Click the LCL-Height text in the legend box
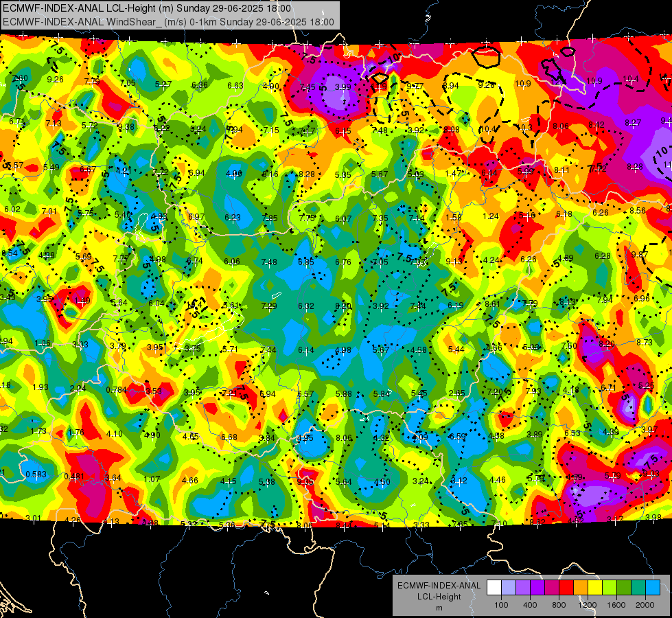The width and height of the screenshot is (672, 618). point(439,597)
